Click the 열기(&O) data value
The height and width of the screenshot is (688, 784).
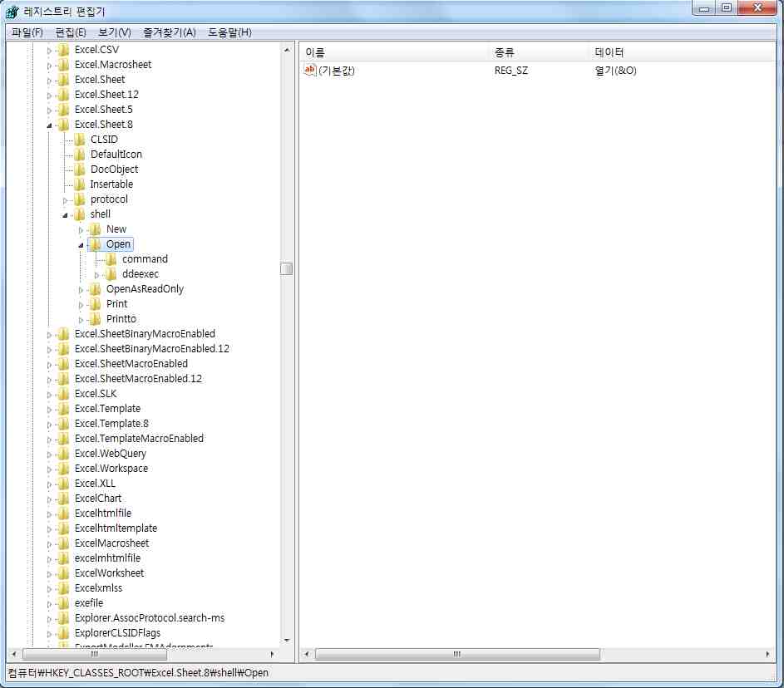coord(615,71)
